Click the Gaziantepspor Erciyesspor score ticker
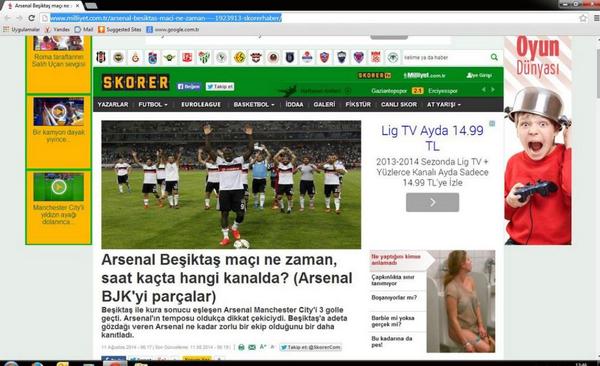Viewport: 600px width, 366px height. [414, 91]
